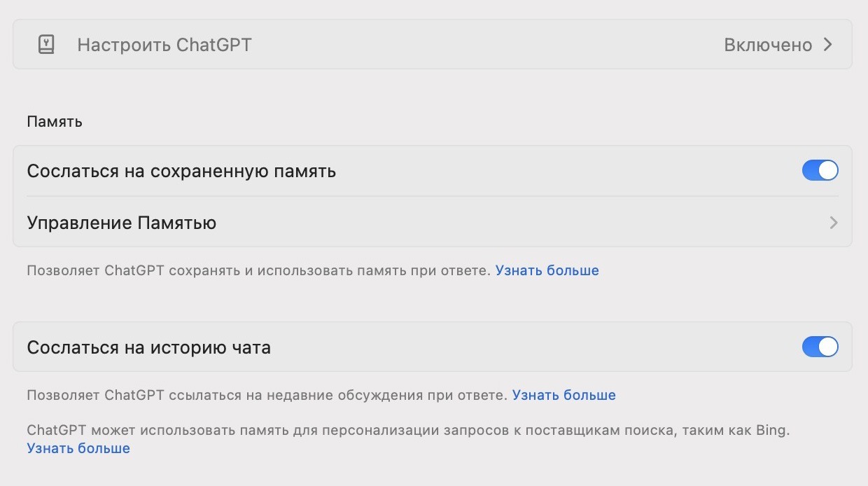The width and height of the screenshot is (868, 486).
Task: Click the book icon beside Настроить ChatGPT
Action: pyautogui.click(x=45, y=45)
